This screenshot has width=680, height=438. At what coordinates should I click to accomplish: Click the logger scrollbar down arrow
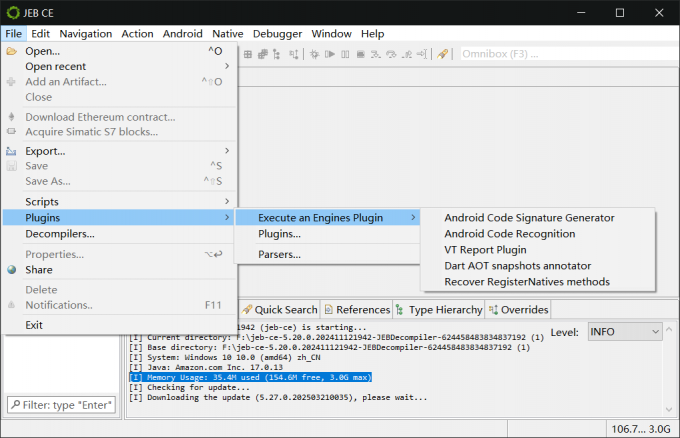669,409
